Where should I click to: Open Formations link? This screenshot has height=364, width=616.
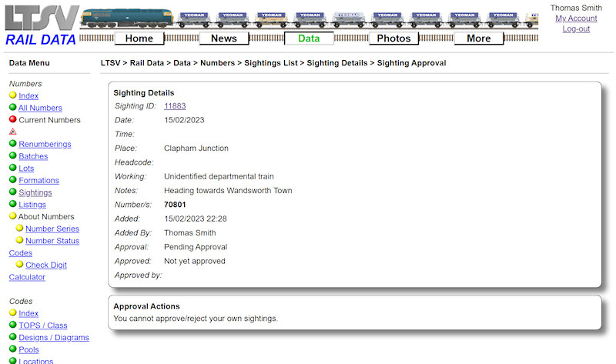point(39,181)
